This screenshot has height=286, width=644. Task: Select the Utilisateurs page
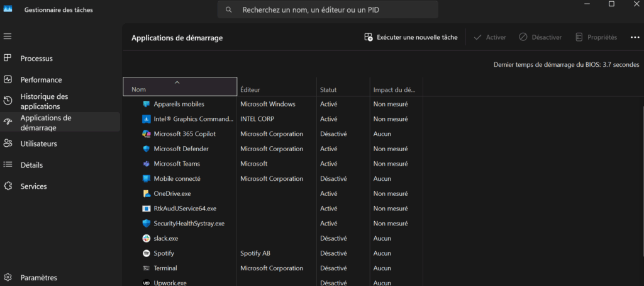[x=38, y=144]
